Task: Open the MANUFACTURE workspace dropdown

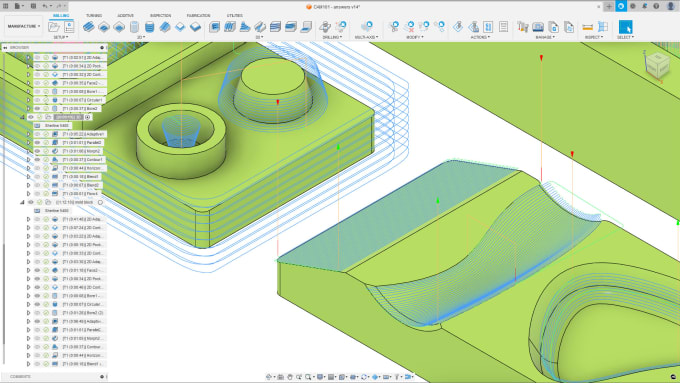Action: 23,26
